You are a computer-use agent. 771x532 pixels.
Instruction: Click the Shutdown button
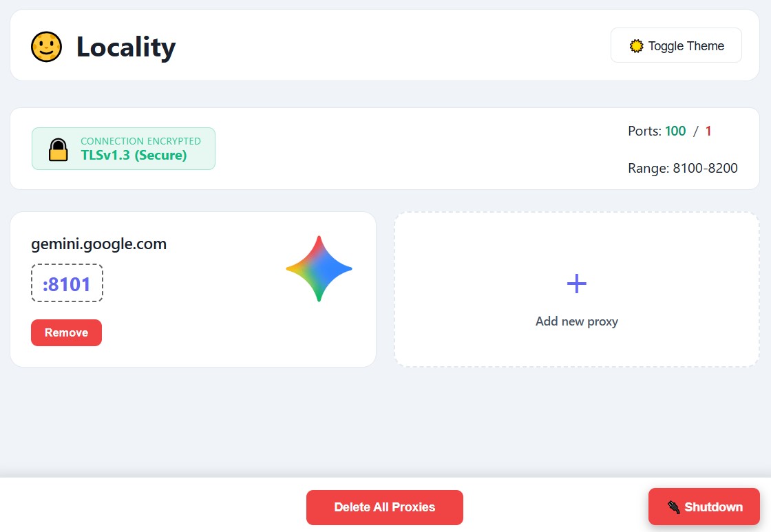(x=704, y=507)
